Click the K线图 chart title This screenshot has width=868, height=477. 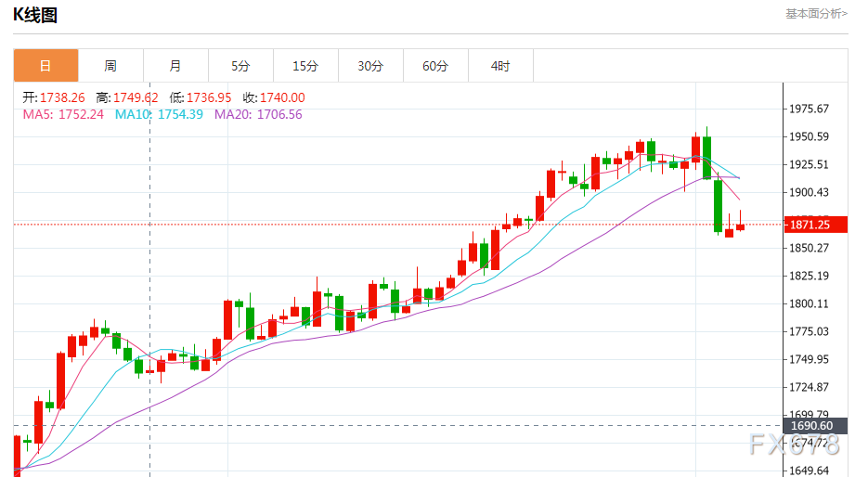(35, 15)
